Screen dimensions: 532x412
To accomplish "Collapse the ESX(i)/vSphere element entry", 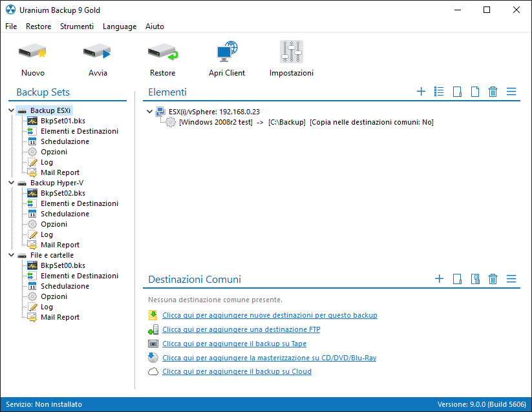I will point(150,112).
